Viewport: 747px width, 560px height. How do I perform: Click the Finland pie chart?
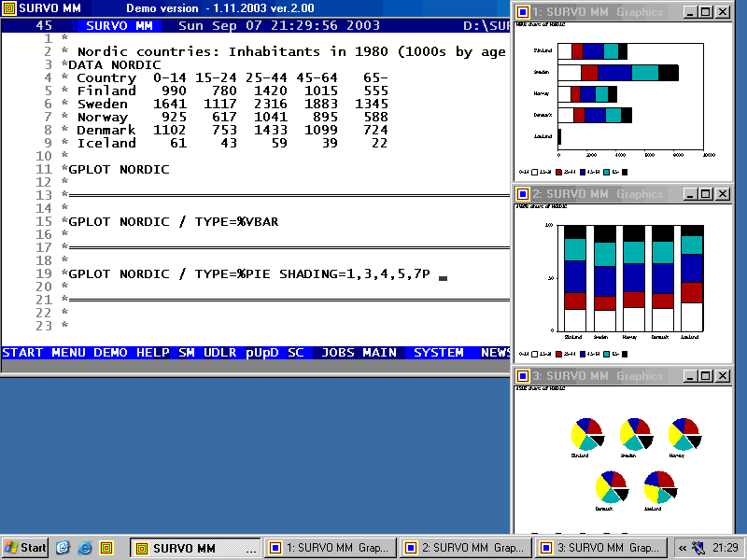(587, 434)
